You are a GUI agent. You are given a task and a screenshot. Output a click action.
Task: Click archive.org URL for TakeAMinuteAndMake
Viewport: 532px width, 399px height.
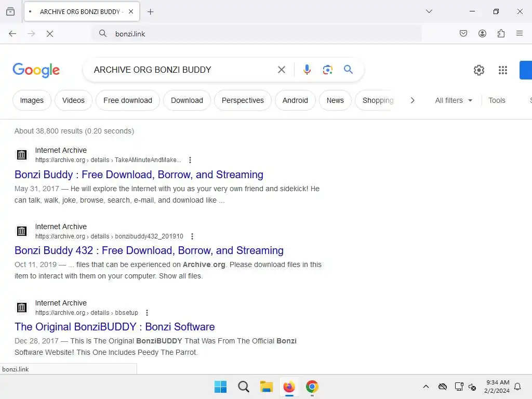point(108,160)
